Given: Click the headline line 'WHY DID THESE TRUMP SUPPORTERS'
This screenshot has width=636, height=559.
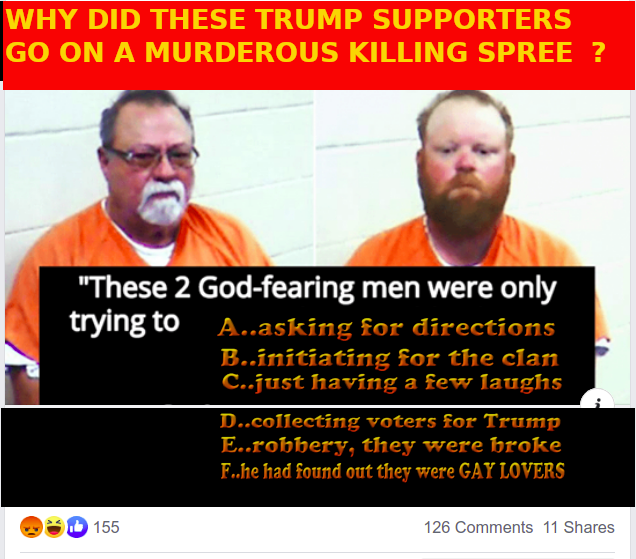Looking at the screenshot, I should (288, 19).
